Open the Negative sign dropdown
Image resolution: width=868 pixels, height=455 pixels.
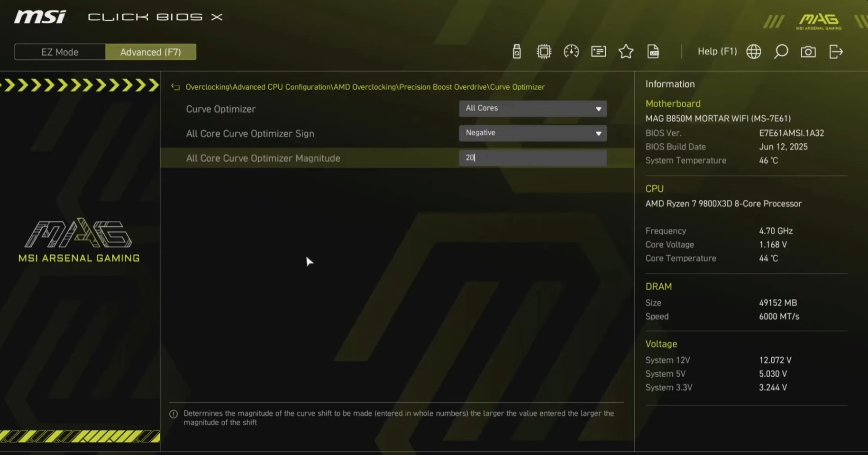533,133
